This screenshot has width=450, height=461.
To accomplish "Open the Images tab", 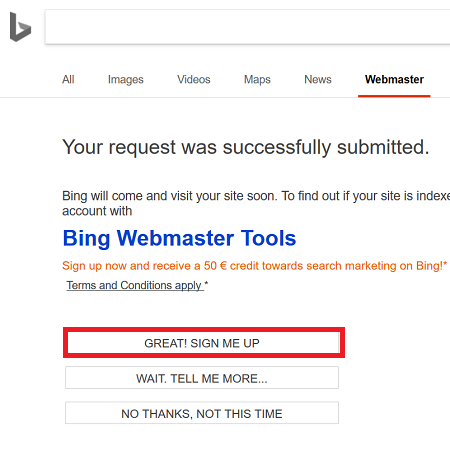I will (126, 80).
